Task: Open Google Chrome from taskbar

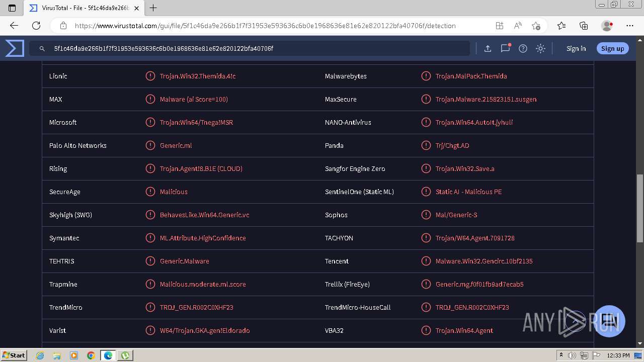Action: pos(91,355)
